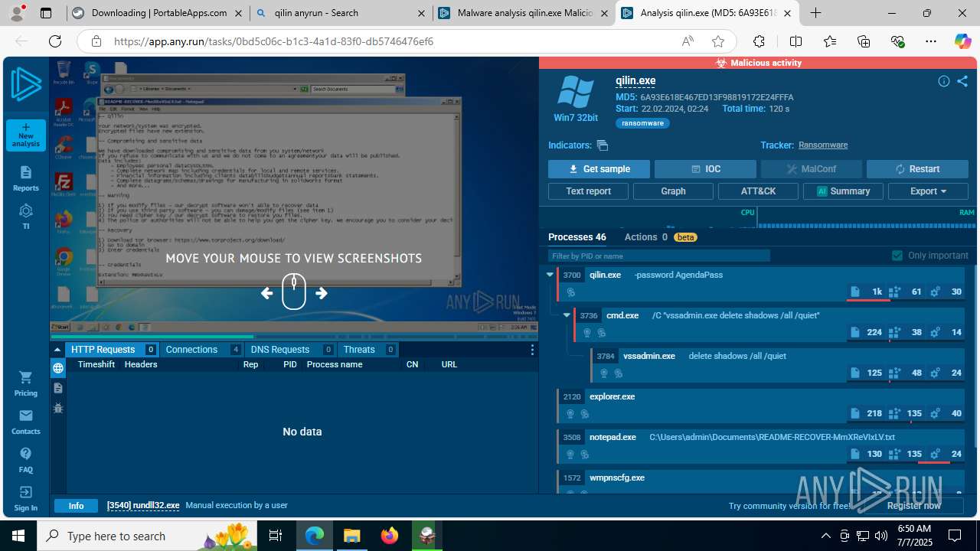The width and height of the screenshot is (980, 551).
Task: Follow the Ransomware tracker link
Action: [x=823, y=145]
